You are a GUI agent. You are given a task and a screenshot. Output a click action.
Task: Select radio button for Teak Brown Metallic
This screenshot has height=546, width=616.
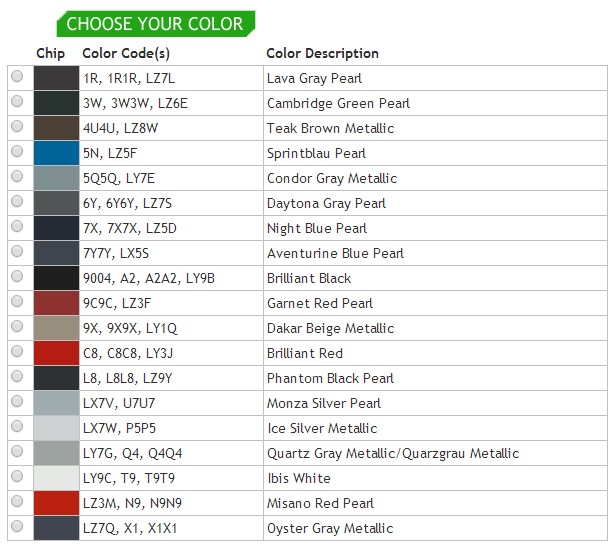point(17,127)
